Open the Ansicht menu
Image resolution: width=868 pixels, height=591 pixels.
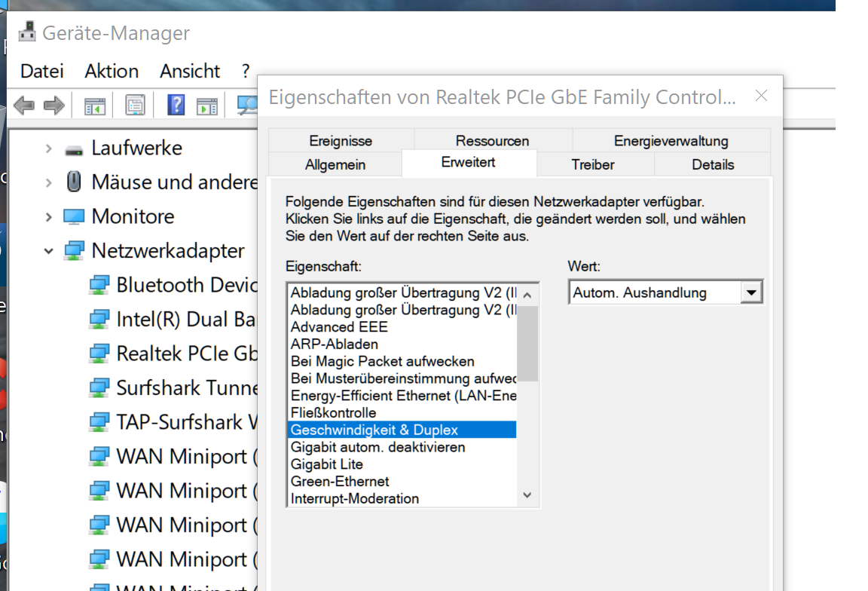click(x=190, y=71)
